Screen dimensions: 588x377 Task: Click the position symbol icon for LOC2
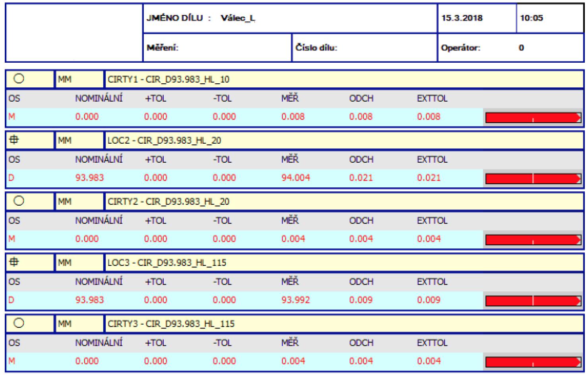coord(14,140)
